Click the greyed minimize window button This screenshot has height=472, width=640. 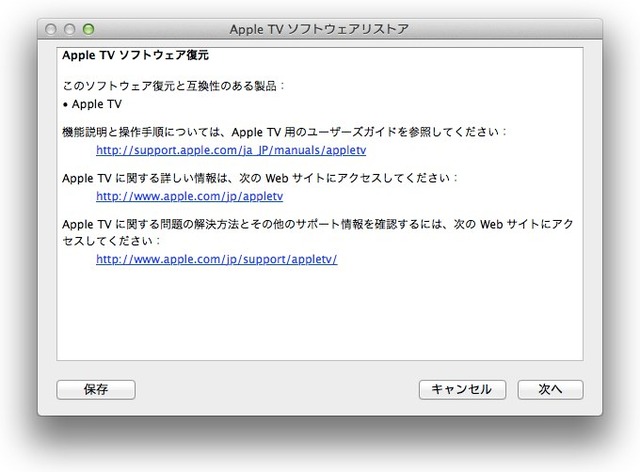tap(69, 29)
